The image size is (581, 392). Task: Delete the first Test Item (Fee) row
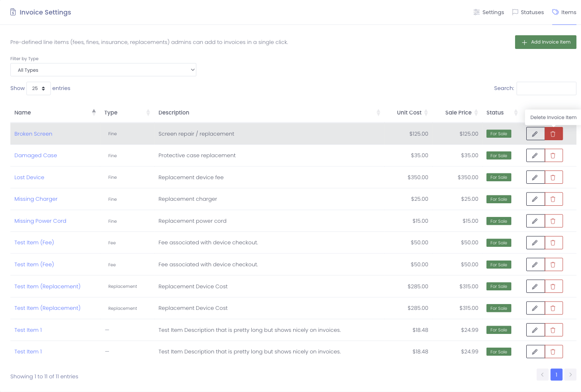point(554,243)
